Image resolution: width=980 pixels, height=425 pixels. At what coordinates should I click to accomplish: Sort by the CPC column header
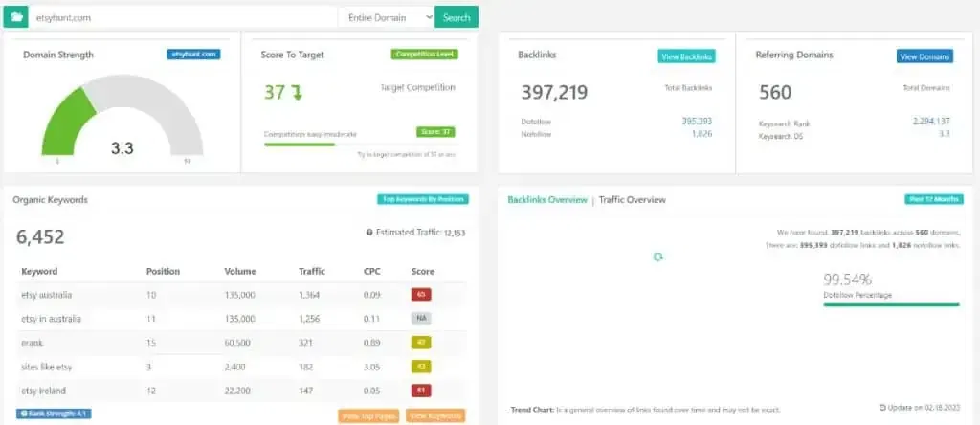pos(372,271)
